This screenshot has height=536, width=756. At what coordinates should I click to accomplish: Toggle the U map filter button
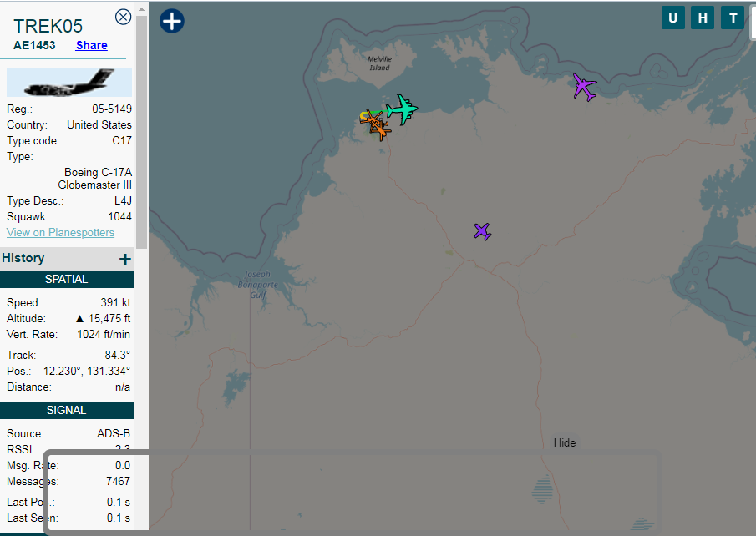[x=673, y=18]
